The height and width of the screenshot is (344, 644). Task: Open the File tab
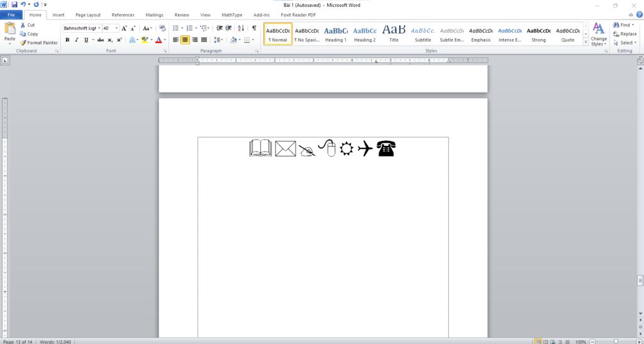point(11,14)
